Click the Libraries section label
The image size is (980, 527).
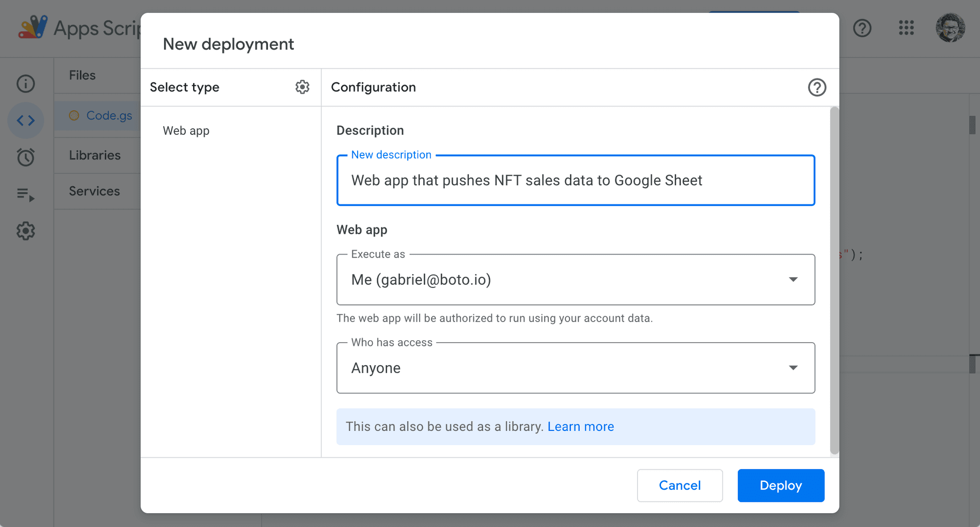pyautogui.click(x=95, y=155)
